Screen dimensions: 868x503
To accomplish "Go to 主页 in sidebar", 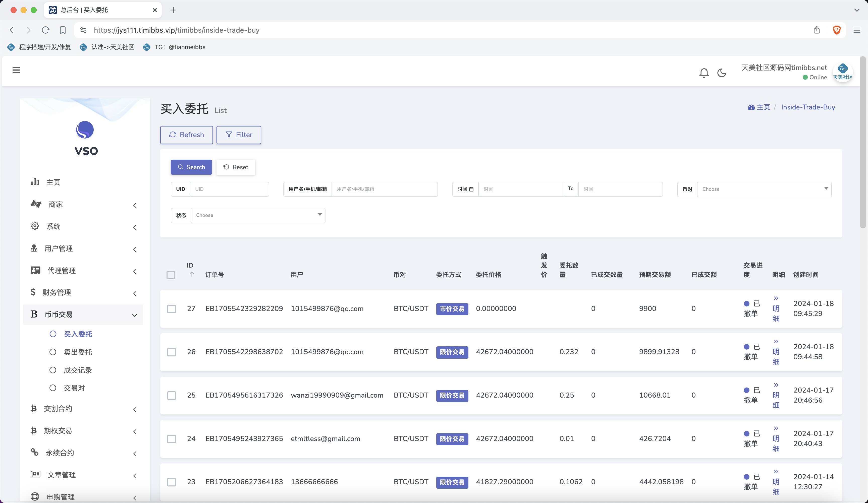I will [x=53, y=182].
